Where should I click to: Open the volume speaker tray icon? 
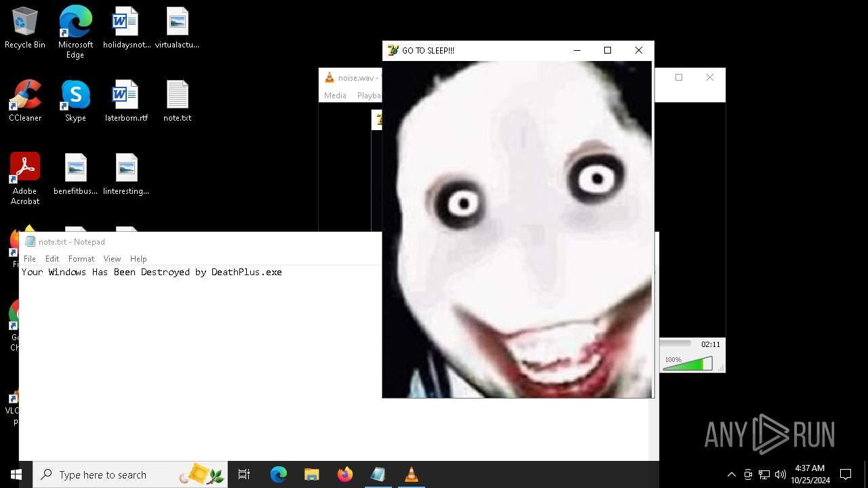pos(781,474)
